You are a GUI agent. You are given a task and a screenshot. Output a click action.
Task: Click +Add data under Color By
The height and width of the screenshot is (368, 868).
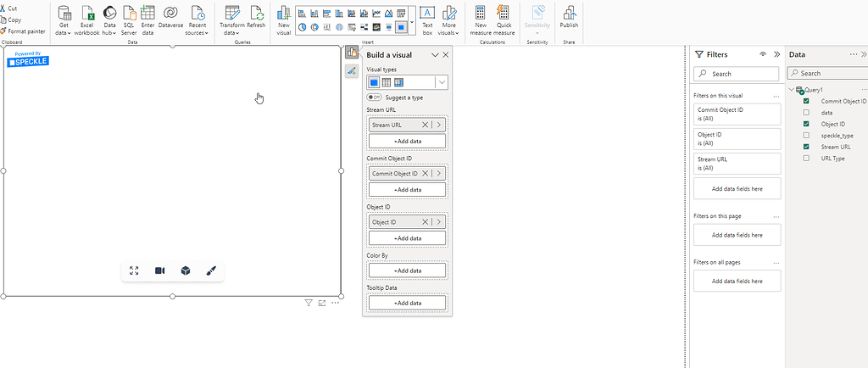point(408,270)
